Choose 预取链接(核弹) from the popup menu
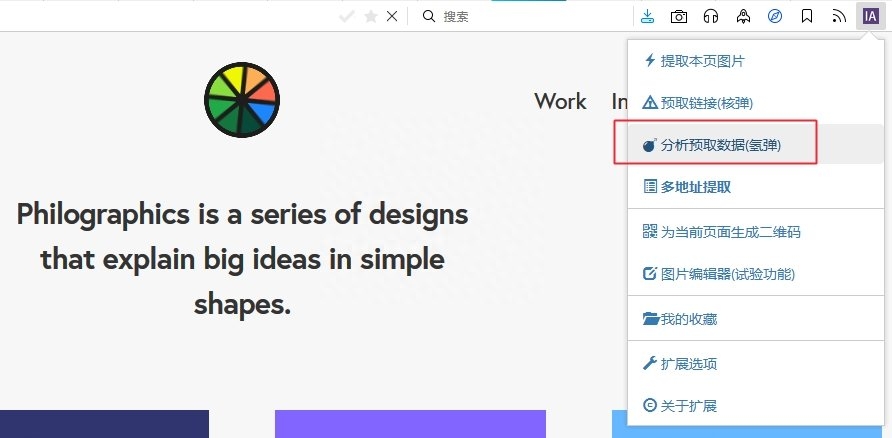This screenshot has height=438, width=892. click(755, 103)
